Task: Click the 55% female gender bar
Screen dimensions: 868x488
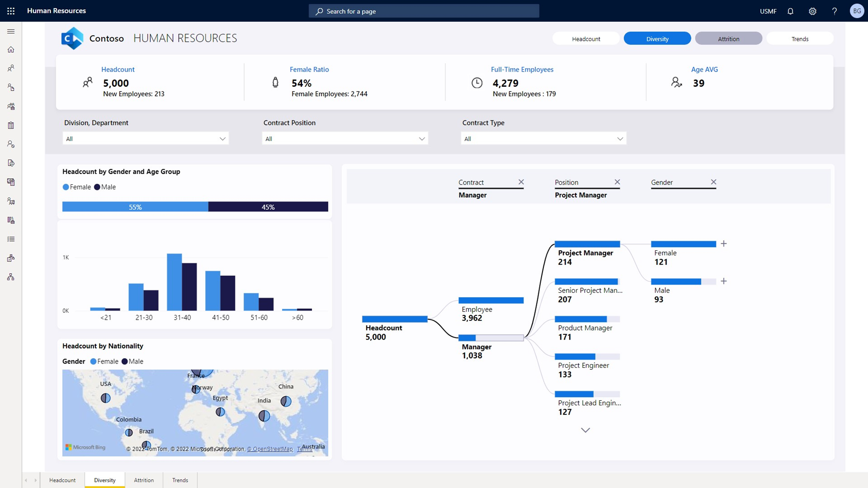Action: pos(135,207)
